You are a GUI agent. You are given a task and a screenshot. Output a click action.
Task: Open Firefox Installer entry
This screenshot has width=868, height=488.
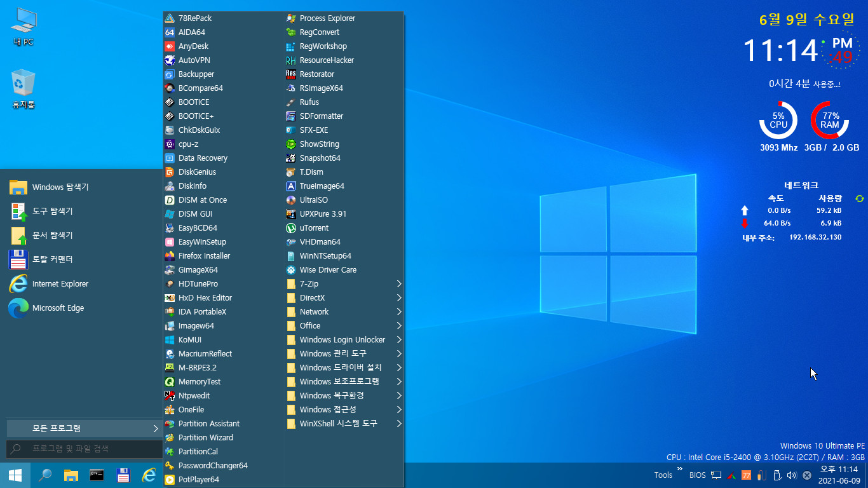[x=222, y=256]
